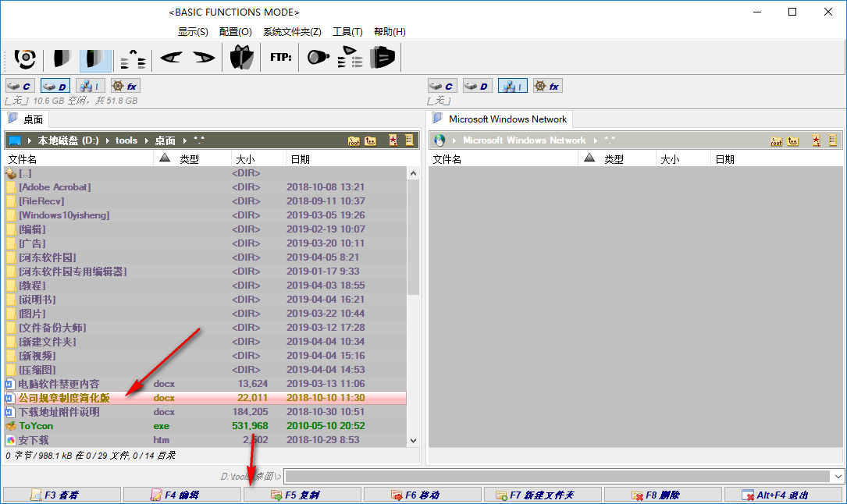Select network drive button in left panel

[x=91, y=86]
